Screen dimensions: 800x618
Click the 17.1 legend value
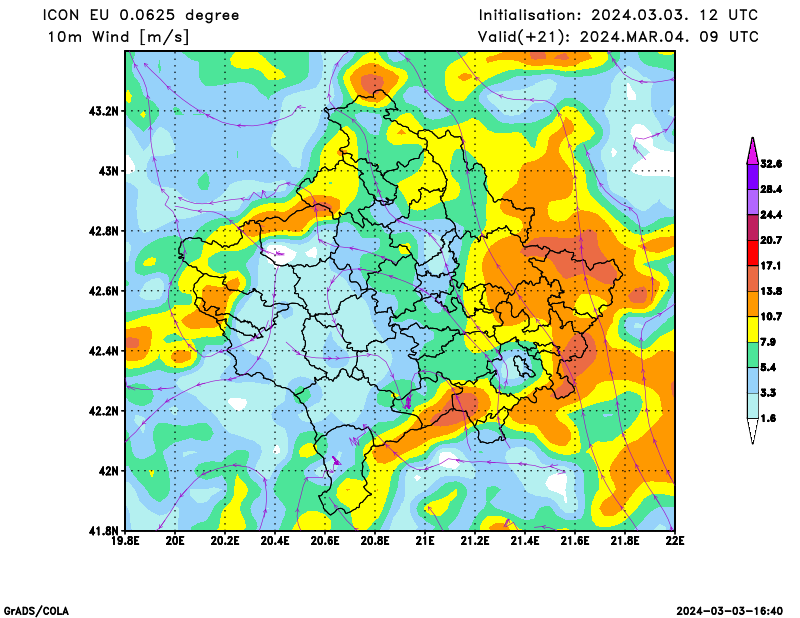[771, 266]
